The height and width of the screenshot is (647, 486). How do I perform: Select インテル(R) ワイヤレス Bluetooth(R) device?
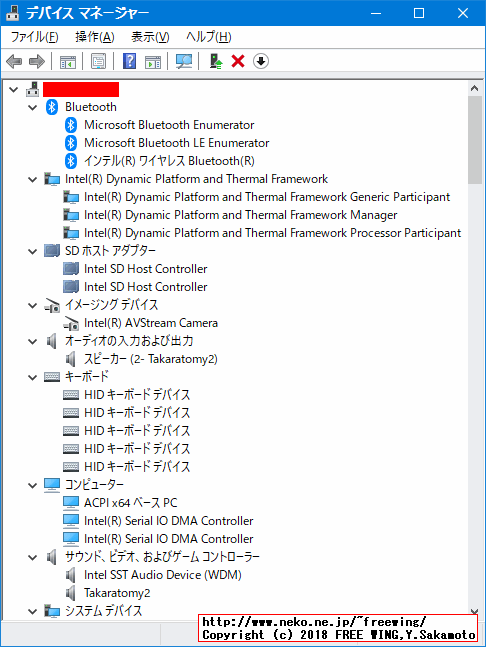(x=169, y=161)
